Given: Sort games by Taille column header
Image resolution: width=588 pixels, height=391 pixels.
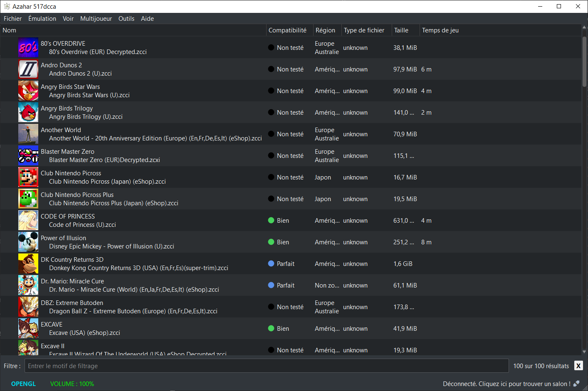Looking at the screenshot, I should pos(401,30).
